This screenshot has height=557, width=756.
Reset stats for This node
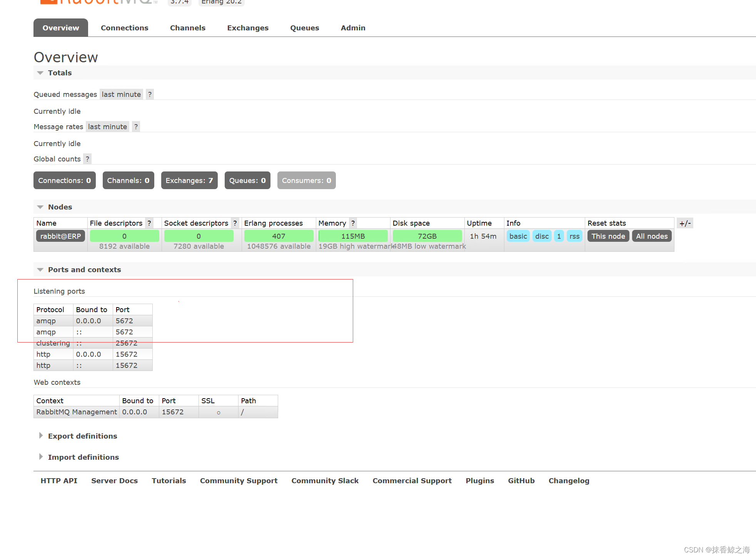click(608, 236)
